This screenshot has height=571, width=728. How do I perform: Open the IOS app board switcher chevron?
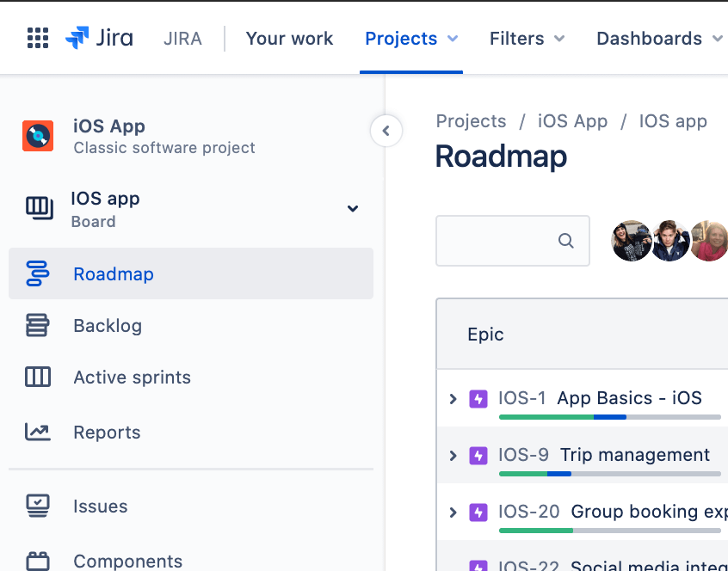pyautogui.click(x=353, y=209)
